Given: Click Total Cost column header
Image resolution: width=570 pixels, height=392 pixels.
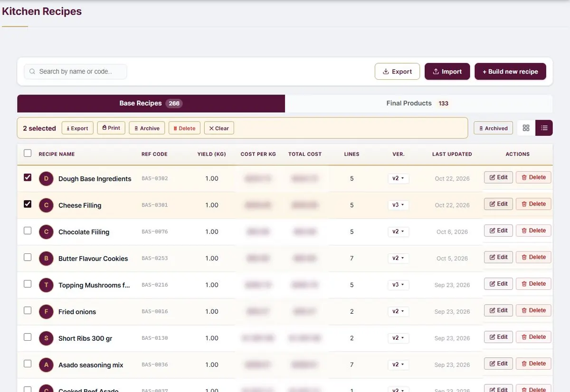Looking at the screenshot, I should point(305,154).
